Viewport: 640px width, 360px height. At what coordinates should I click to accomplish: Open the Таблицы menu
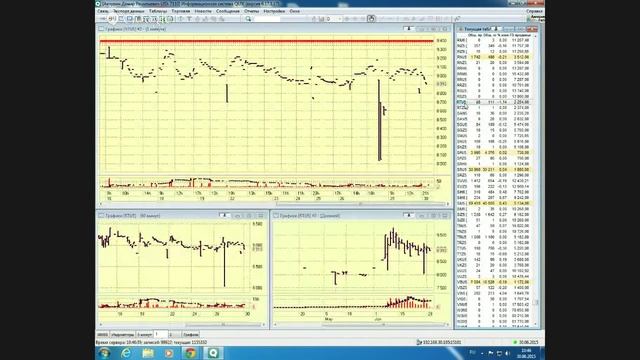(x=158, y=11)
